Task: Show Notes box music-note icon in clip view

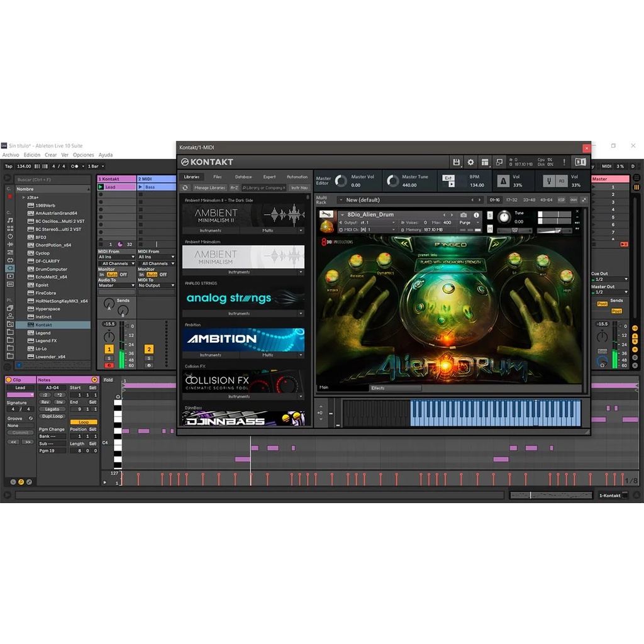Action: (x=21, y=482)
